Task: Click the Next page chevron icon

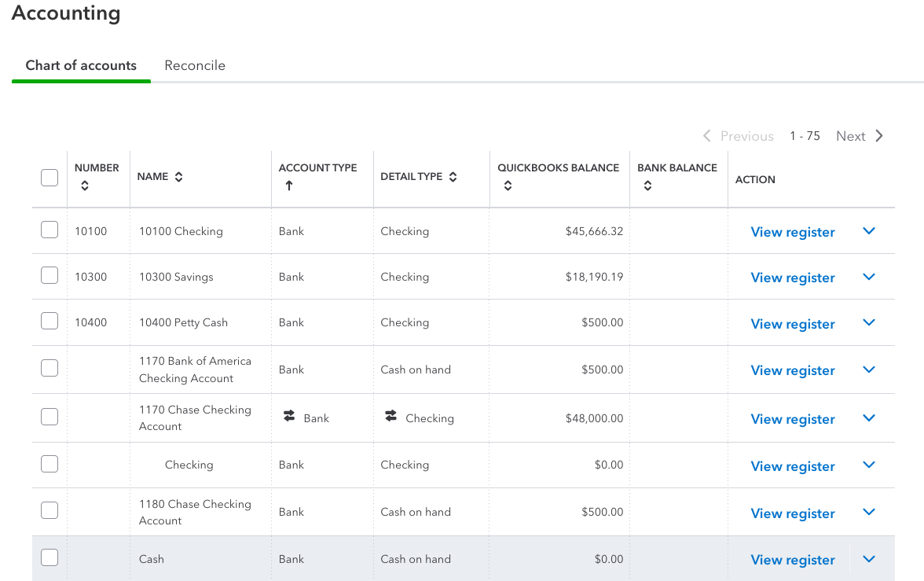Action: point(879,136)
